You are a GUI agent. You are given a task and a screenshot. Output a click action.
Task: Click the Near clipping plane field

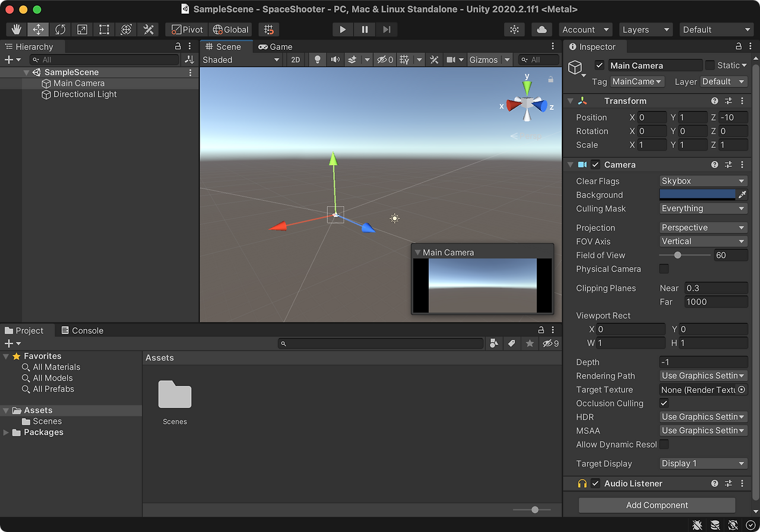(716, 288)
